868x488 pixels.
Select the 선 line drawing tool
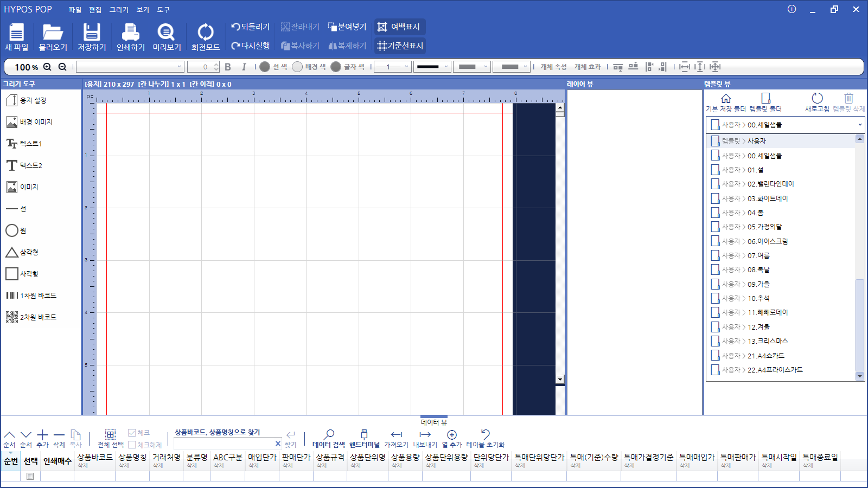[x=16, y=209]
